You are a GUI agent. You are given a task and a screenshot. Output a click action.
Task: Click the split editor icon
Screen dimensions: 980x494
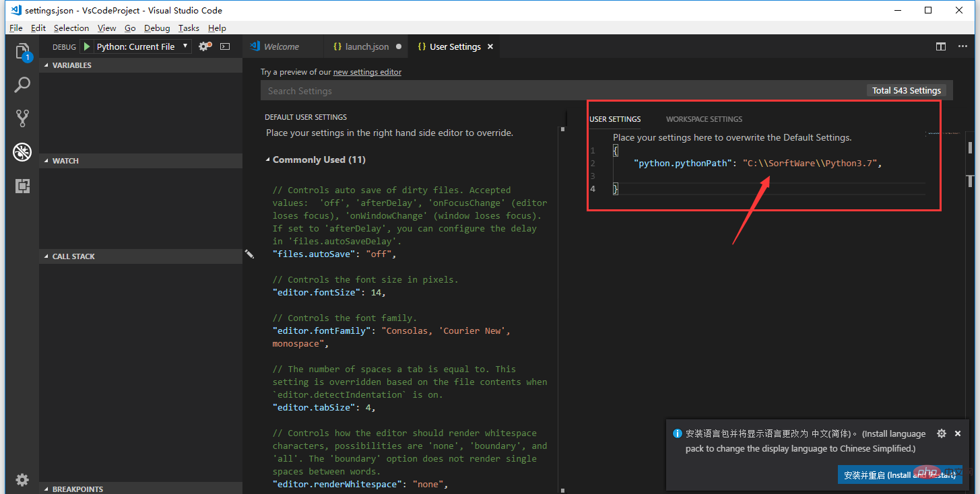point(940,46)
